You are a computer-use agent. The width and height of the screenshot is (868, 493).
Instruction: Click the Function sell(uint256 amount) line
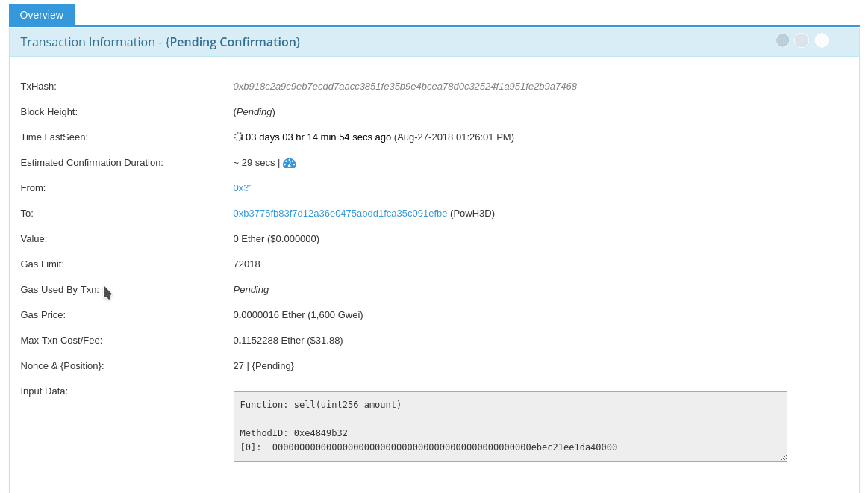click(x=320, y=405)
